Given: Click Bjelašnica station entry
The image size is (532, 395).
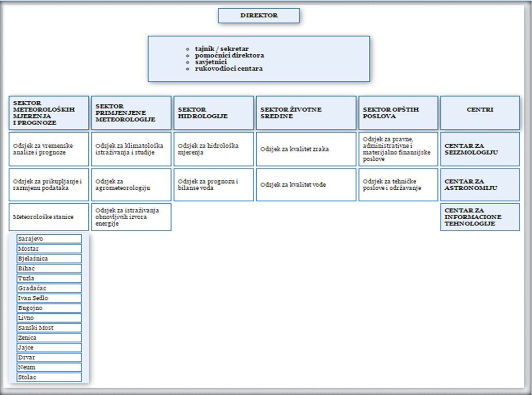Looking at the screenshot, I should click(49, 259).
